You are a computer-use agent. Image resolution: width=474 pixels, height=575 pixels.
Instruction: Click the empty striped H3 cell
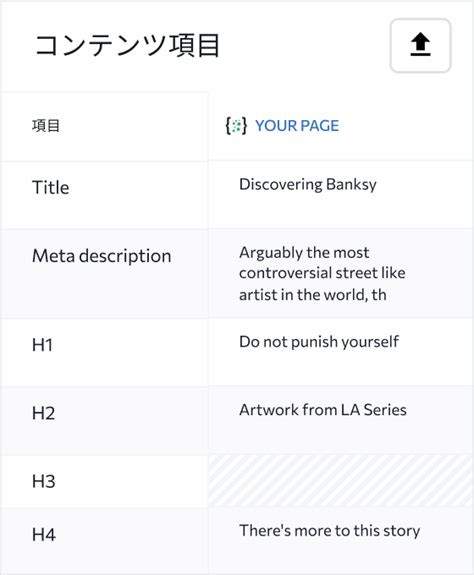coord(341,481)
